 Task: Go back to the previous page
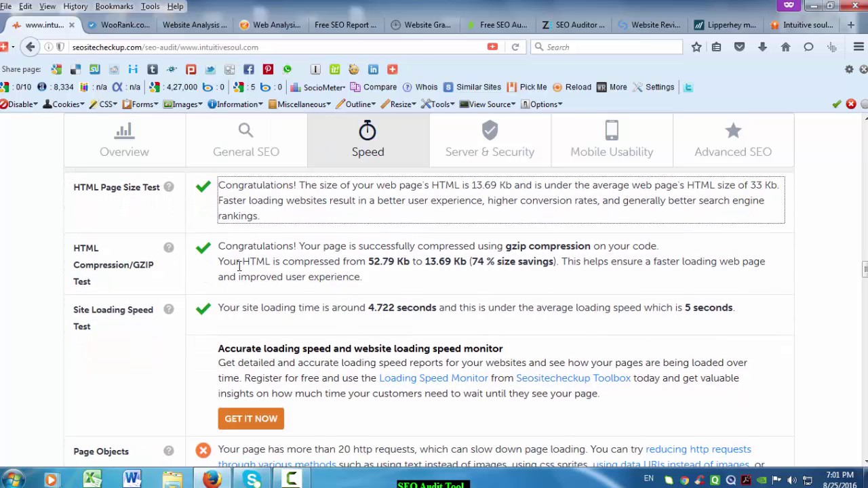(x=30, y=47)
